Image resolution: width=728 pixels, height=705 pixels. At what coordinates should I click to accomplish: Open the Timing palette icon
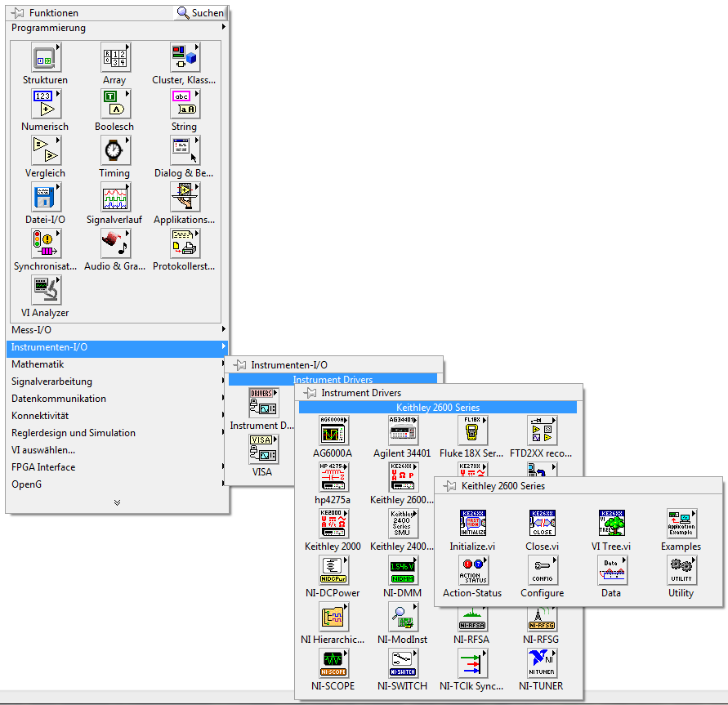click(x=115, y=150)
